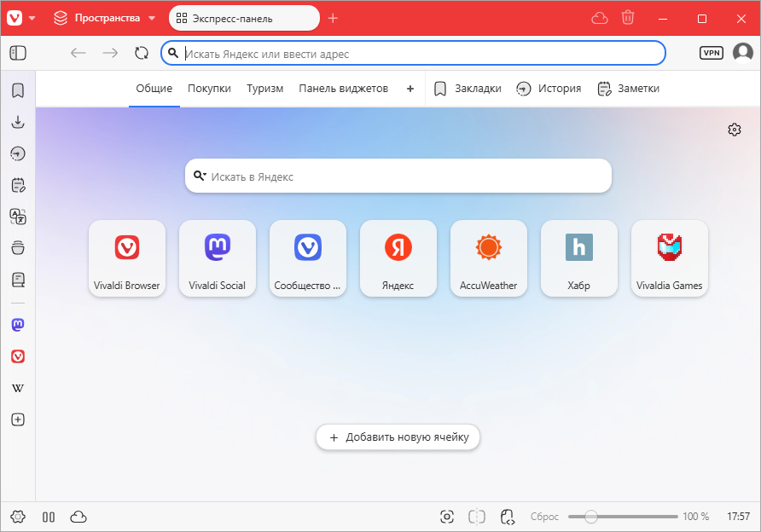Expand speed dial settings via gear icon
The image size is (761, 532).
[x=734, y=130]
